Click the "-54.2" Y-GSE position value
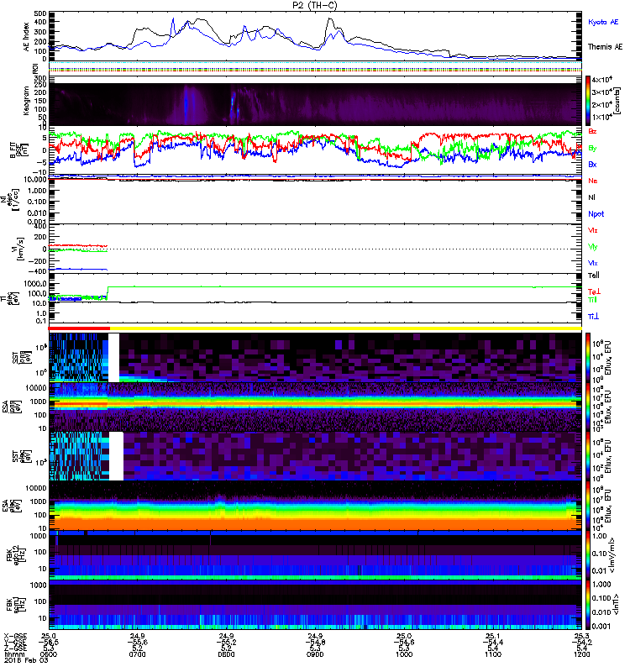The height and width of the screenshot is (672, 630). point(580,643)
